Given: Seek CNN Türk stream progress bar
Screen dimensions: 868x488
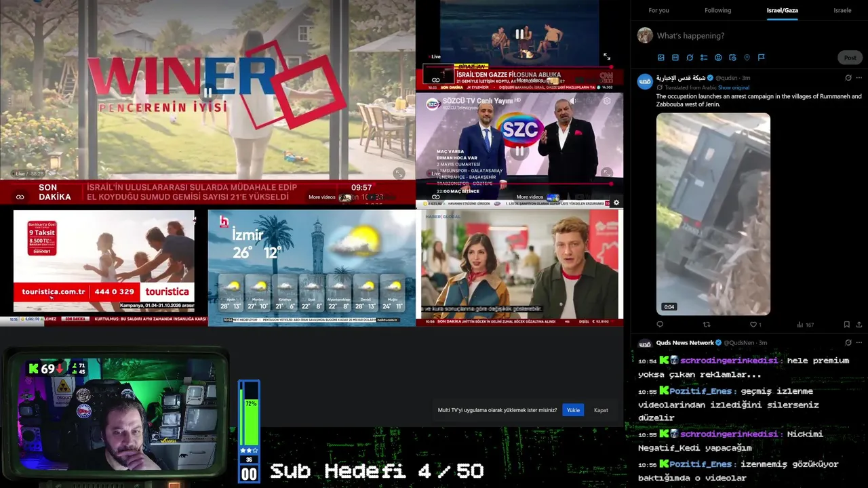Looking at the screenshot, I should tap(519, 67).
